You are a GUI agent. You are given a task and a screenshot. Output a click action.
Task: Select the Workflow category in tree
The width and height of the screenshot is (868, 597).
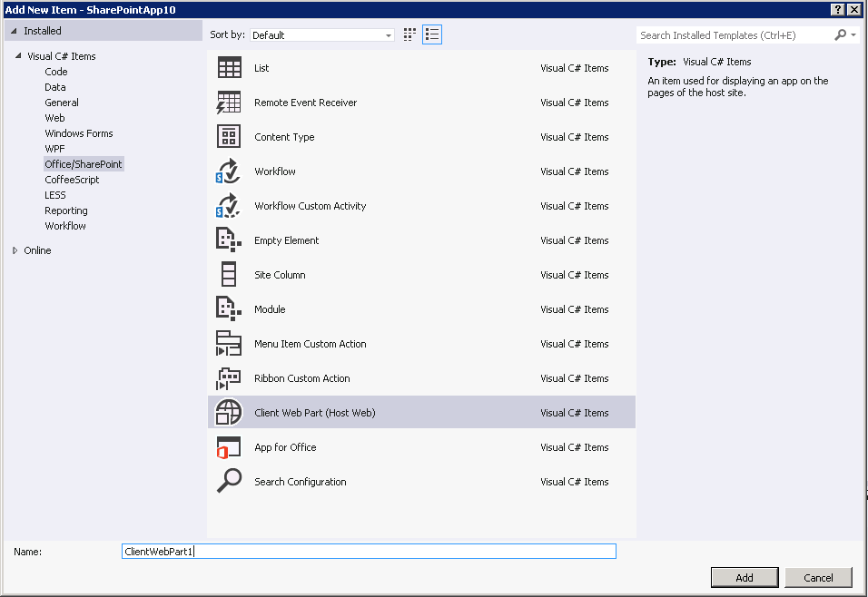(65, 226)
